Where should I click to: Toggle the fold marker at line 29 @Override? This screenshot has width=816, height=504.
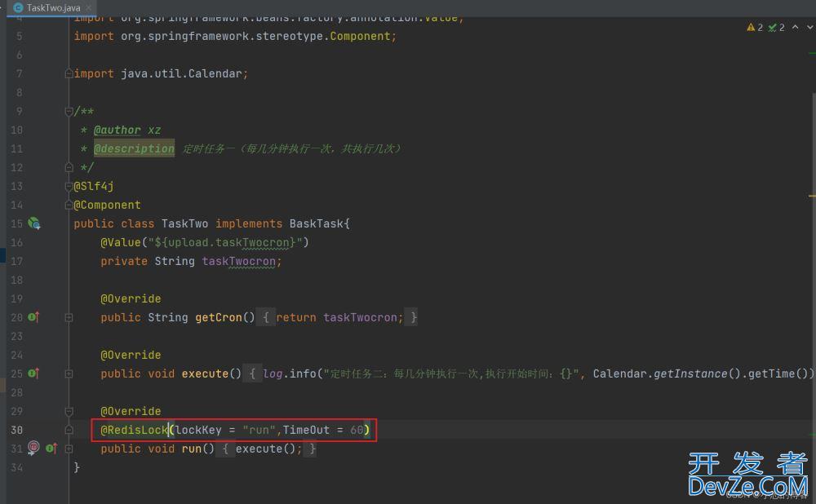tap(69, 411)
